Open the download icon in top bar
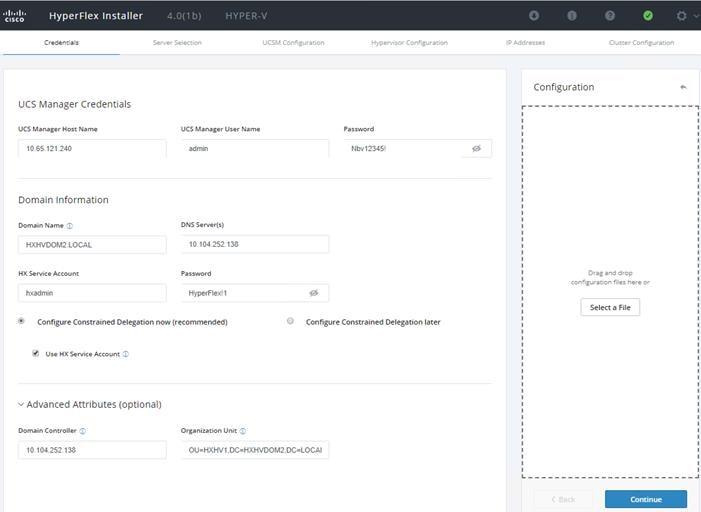This screenshot has height=512, width=701. tap(534, 16)
